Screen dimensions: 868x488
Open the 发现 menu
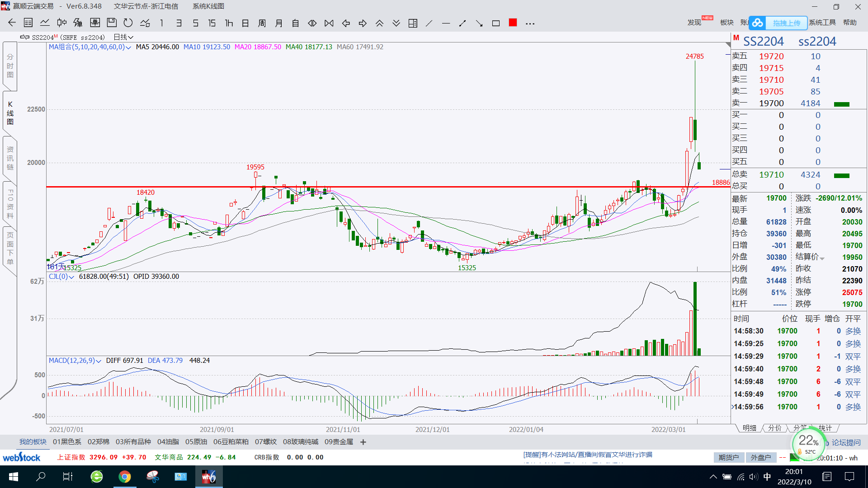(x=694, y=23)
